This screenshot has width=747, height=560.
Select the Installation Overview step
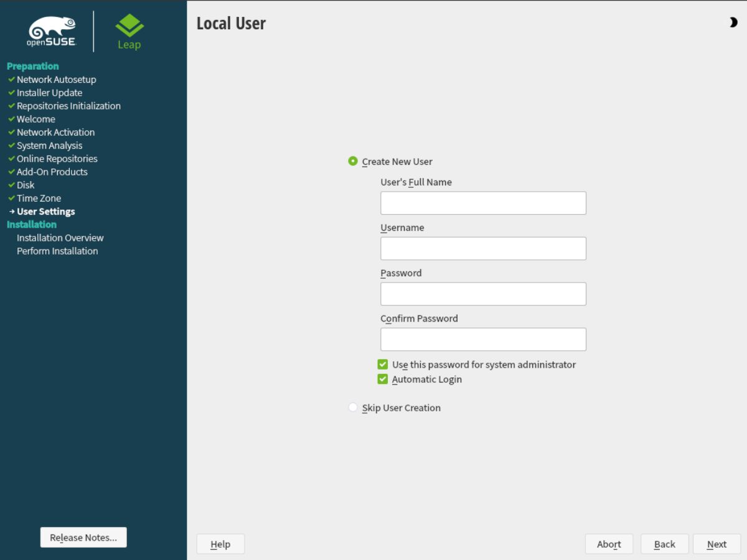click(60, 238)
